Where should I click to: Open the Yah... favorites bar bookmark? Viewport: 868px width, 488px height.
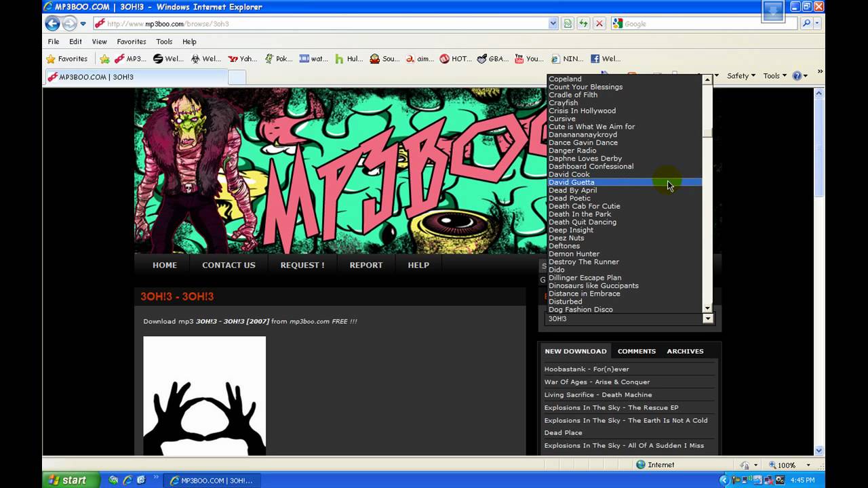[242, 59]
